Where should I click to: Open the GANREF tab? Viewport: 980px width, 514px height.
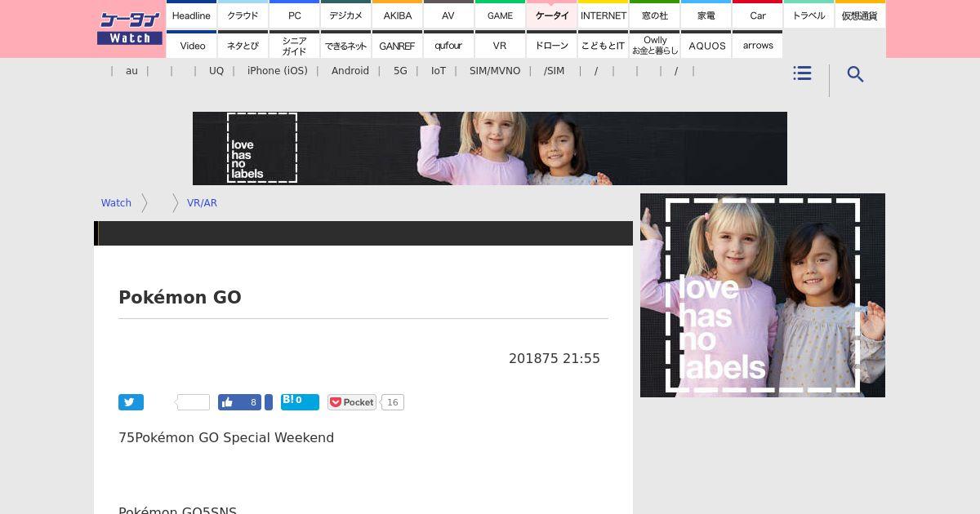point(398,45)
